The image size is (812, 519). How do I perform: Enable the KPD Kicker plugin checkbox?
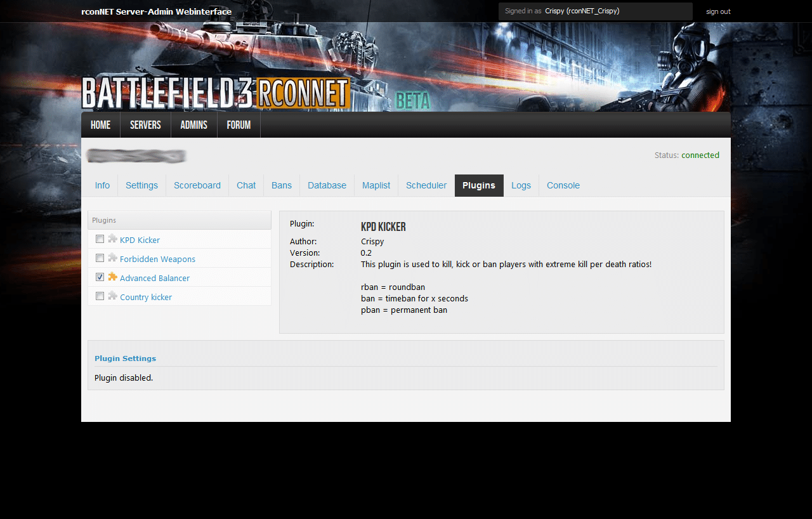point(100,239)
